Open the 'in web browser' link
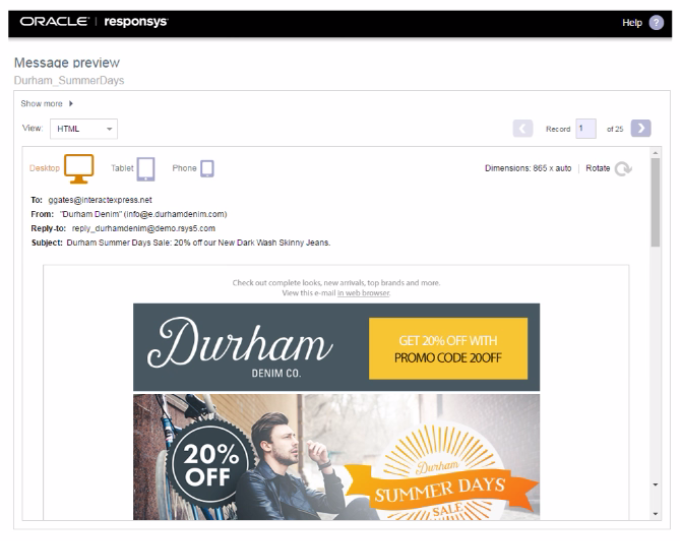This screenshot has height=541, width=680. coord(363,293)
